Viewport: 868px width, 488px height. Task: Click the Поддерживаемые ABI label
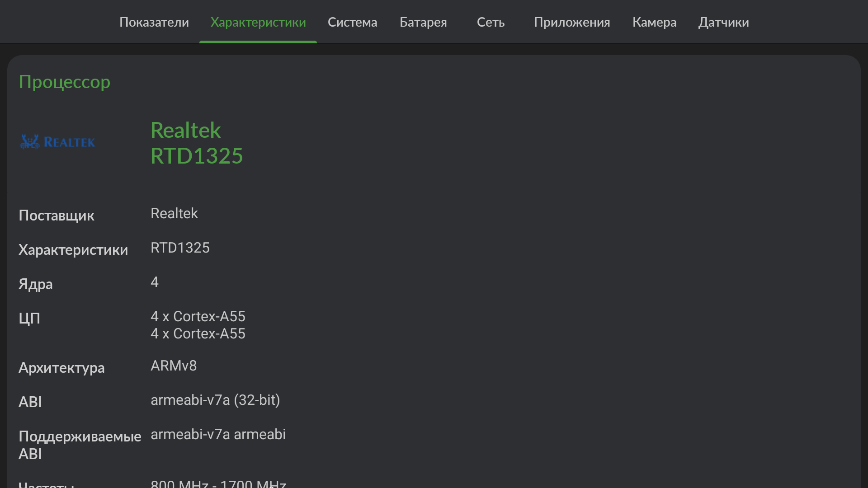pos(80,445)
